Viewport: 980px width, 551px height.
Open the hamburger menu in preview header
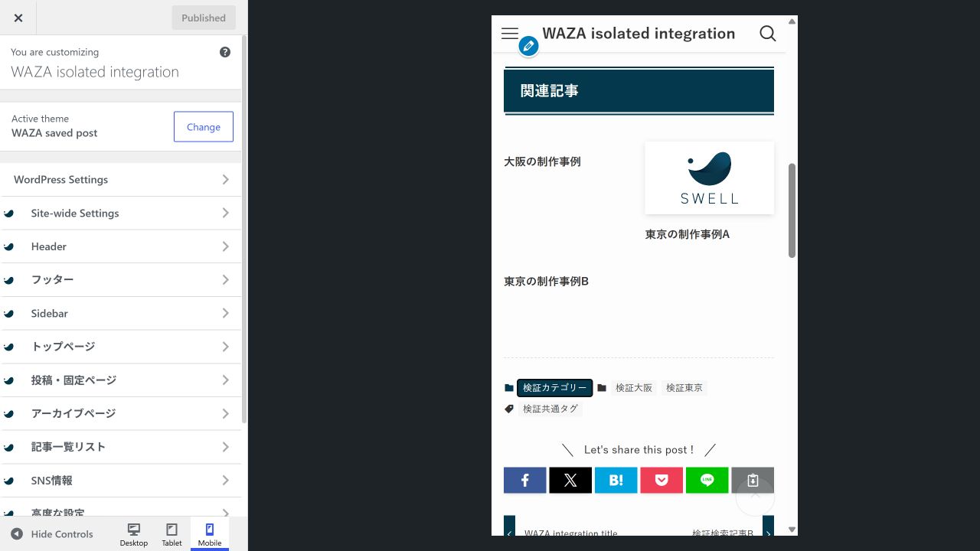pos(510,34)
